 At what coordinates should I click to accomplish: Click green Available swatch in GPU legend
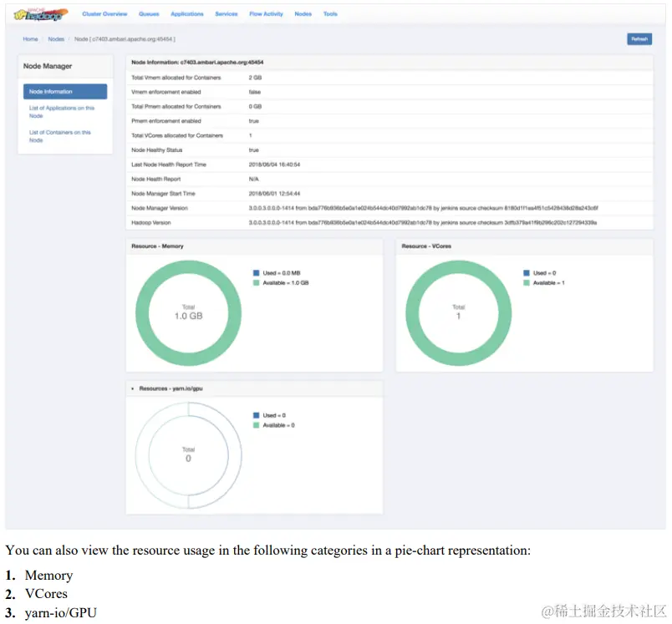[x=257, y=425]
